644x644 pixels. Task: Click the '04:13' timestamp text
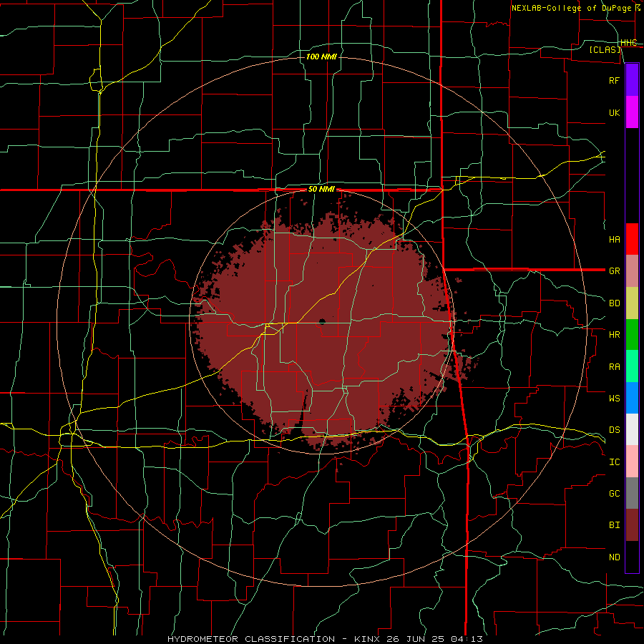tap(467, 639)
